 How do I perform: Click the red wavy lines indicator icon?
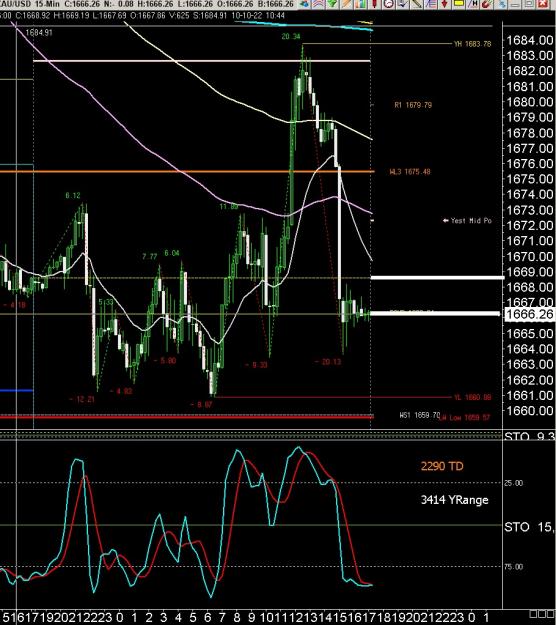(x=317, y=4)
